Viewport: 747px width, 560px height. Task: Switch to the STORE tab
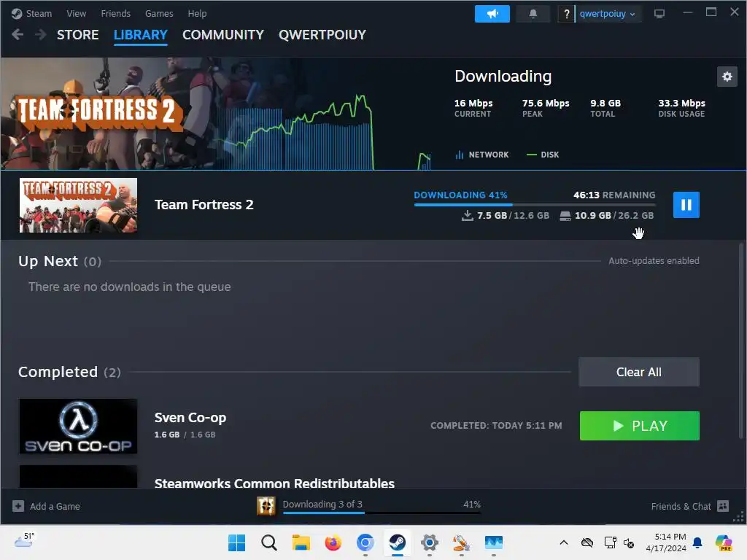pos(77,35)
